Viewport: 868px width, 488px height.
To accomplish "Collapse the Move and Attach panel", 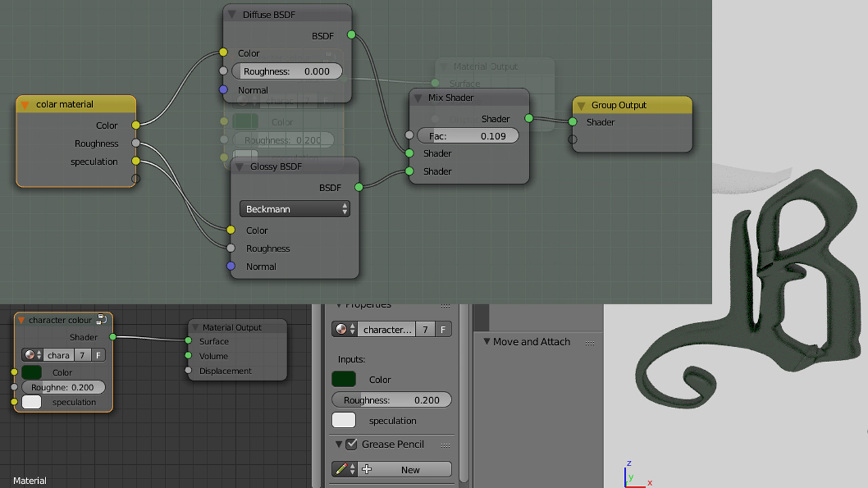I will [x=486, y=342].
